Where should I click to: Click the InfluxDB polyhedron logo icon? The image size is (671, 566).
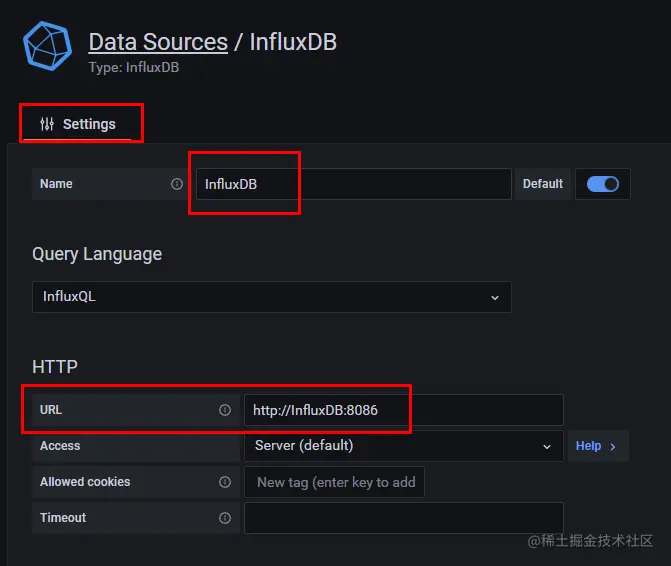pos(48,46)
